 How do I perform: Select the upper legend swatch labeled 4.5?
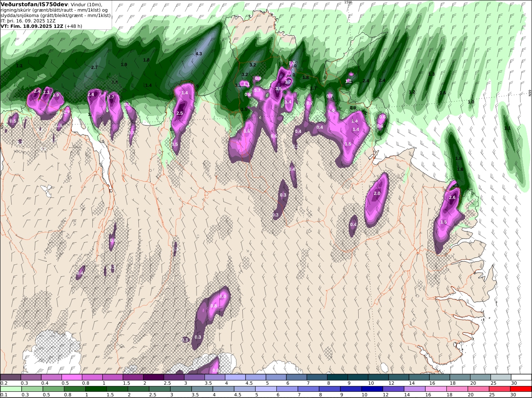pos(255,377)
